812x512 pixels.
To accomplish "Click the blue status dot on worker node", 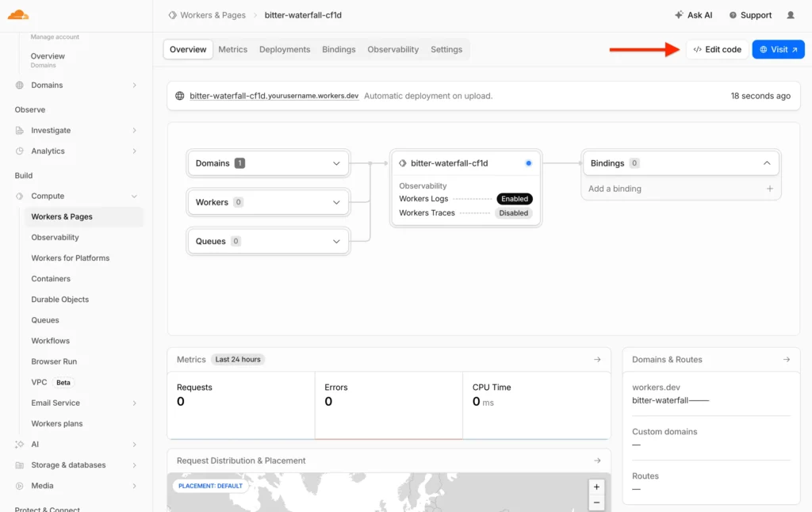I will pyautogui.click(x=528, y=163).
